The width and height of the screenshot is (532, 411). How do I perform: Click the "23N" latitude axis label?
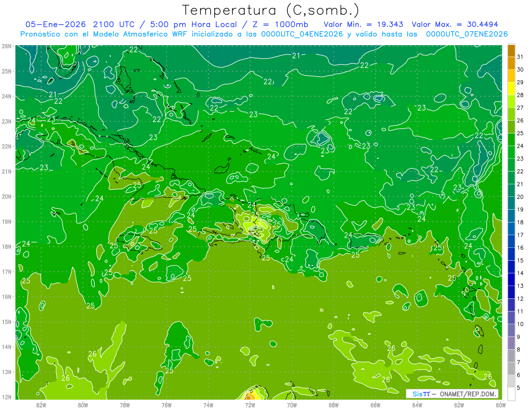pyautogui.click(x=7, y=121)
